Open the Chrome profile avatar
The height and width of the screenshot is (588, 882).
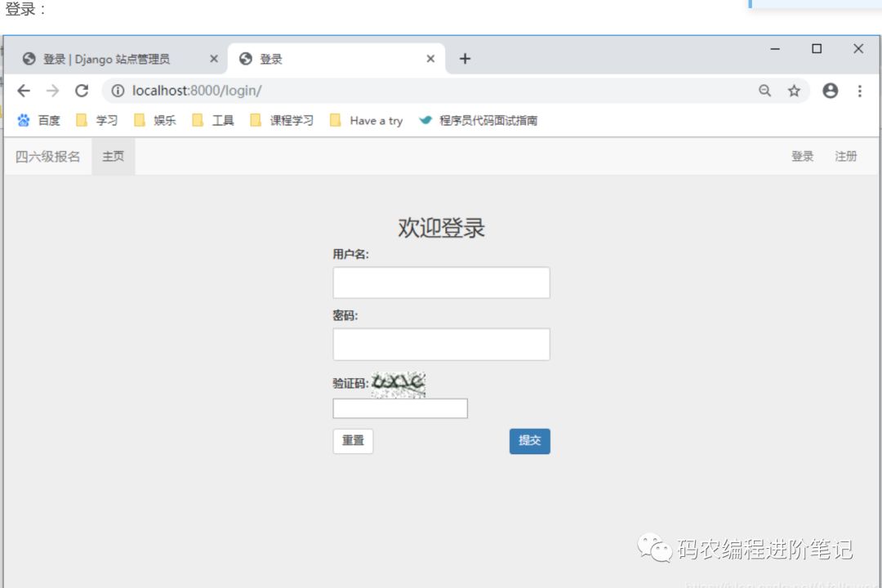pos(831,91)
